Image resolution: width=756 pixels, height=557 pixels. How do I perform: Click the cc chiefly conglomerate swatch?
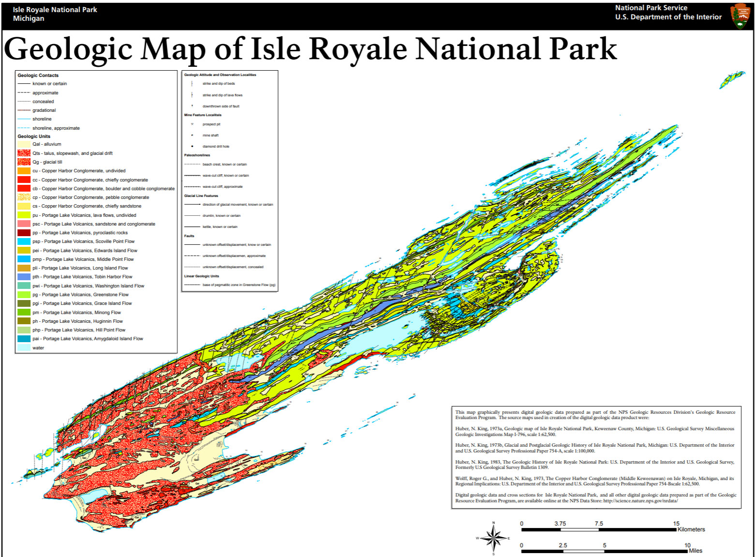coord(25,180)
